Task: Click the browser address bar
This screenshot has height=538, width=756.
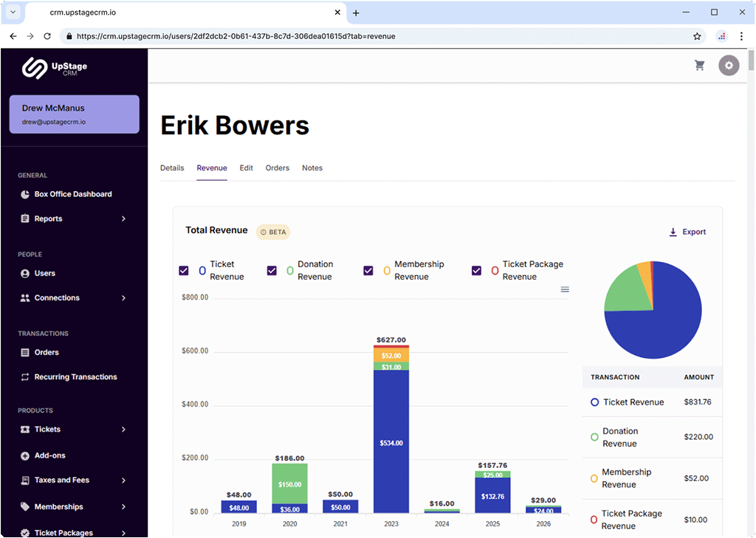Action: (369, 36)
